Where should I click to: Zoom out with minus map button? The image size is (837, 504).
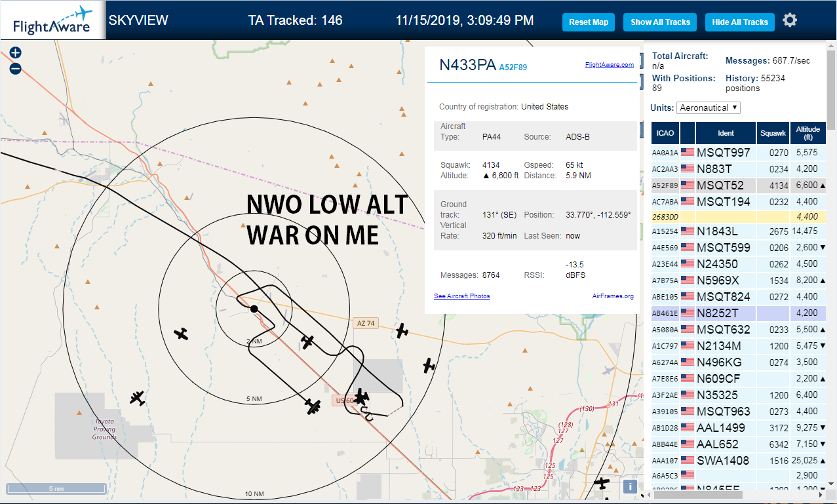(16, 68)
